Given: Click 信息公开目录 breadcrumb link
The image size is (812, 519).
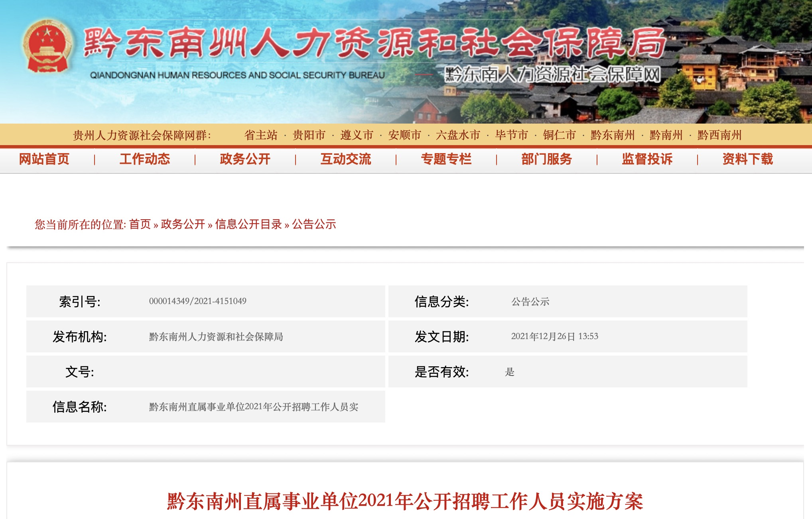Looking at the screenshot, I should click(248, 224).
